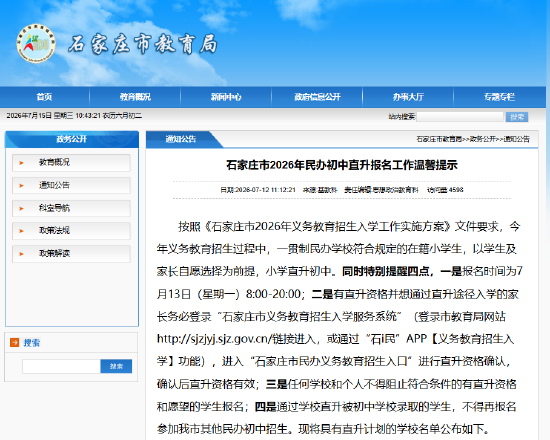Focus the sidebar search input box
This screenshot has height=440, width=550.
61,366
